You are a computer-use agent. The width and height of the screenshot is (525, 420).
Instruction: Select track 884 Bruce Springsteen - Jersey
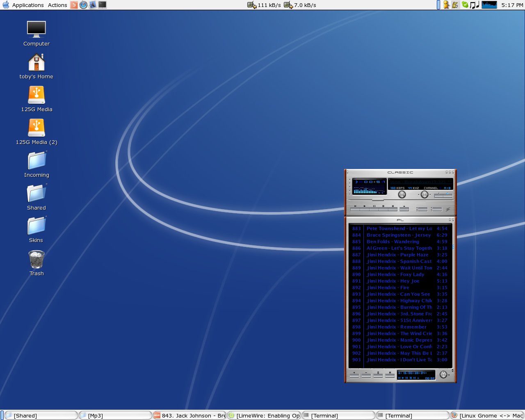(400, 235)
